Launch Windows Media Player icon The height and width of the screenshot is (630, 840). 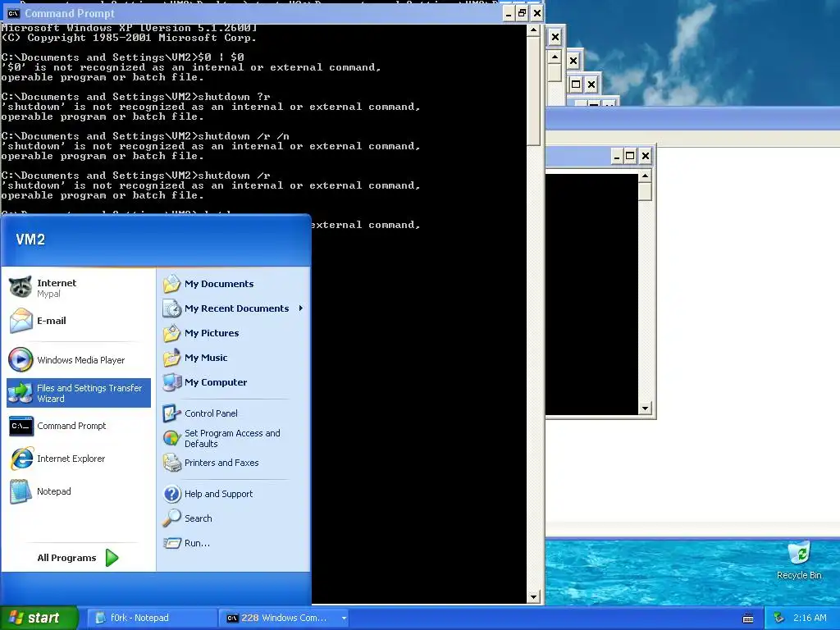point(21,359)
